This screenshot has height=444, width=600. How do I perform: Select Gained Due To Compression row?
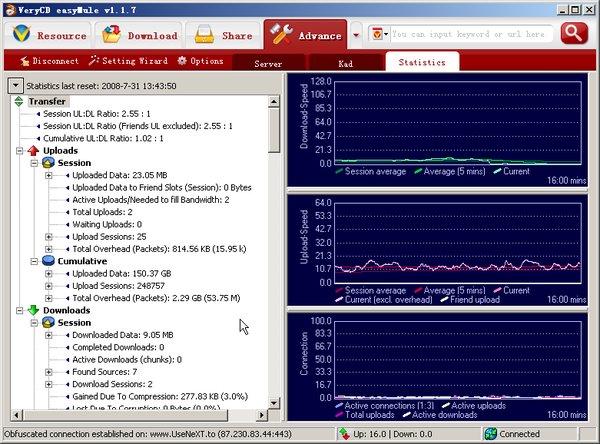pyautogui.click(x=160, y=397)
